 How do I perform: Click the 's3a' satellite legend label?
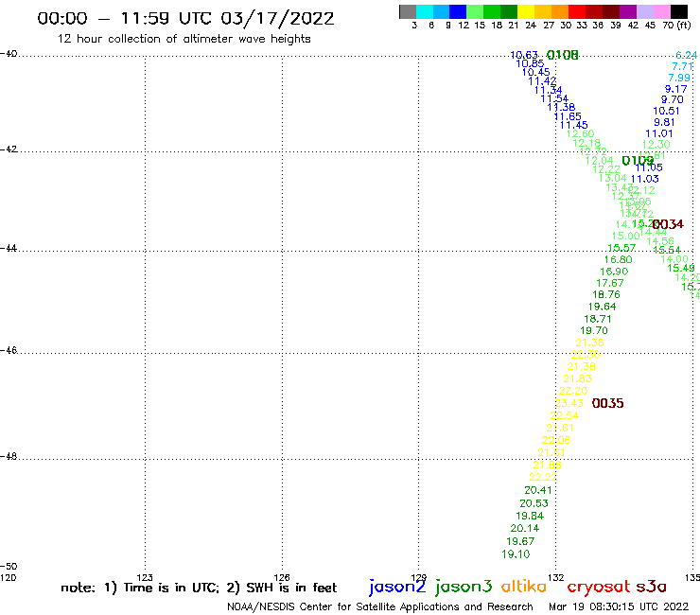(651, 587)
